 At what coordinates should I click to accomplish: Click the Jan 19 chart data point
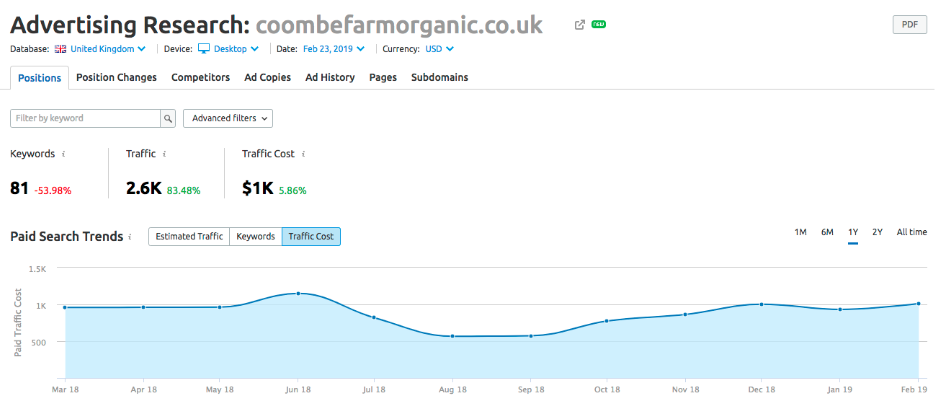pos(839,309)
